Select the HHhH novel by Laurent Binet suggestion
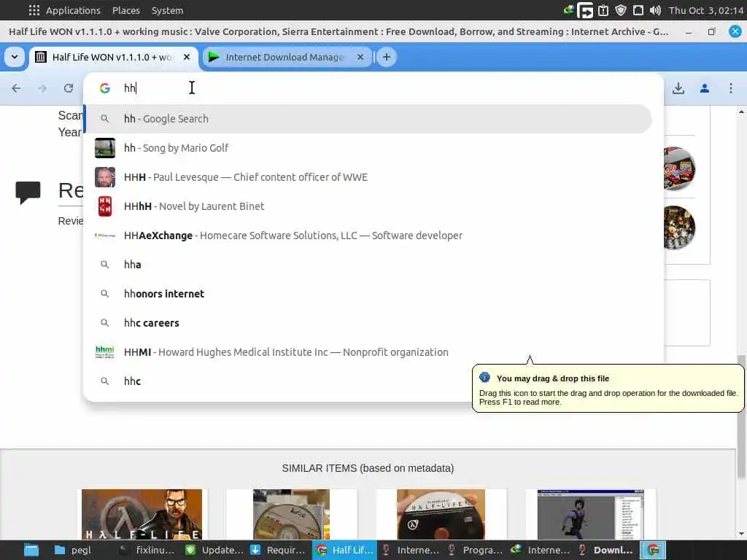This screenshot has height=560, width=747. click(x=368, y=206)
